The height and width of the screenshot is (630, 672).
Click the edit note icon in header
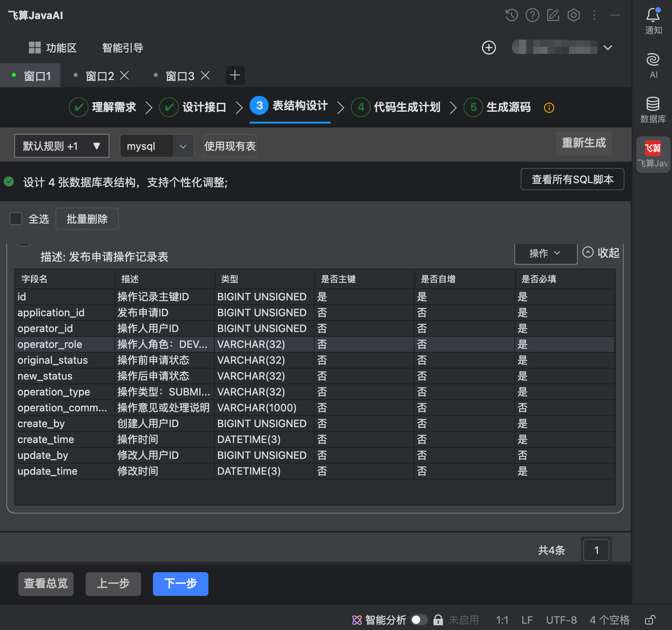(553, 15)
